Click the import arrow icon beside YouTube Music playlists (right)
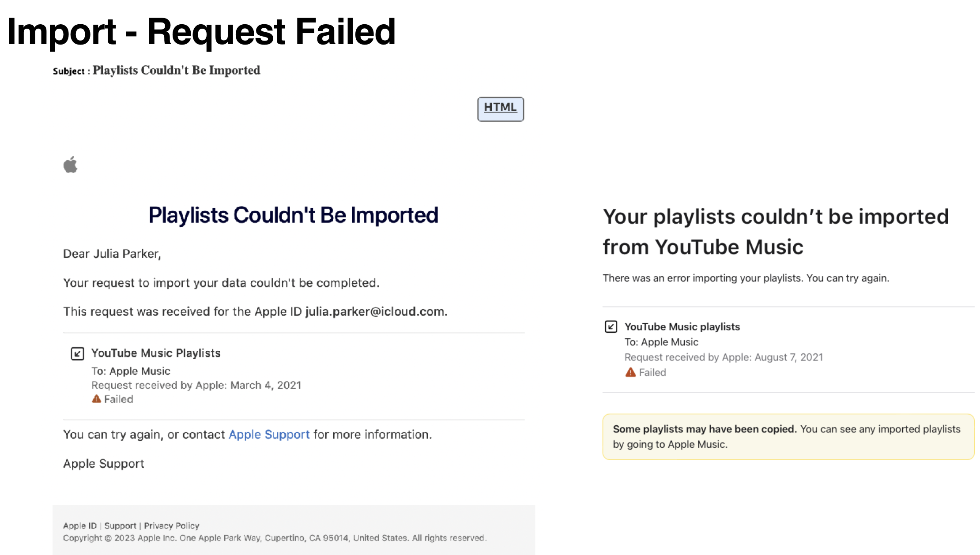Viewport: 980px width, 555px height. pyautogui.click(x=611, y=326)
